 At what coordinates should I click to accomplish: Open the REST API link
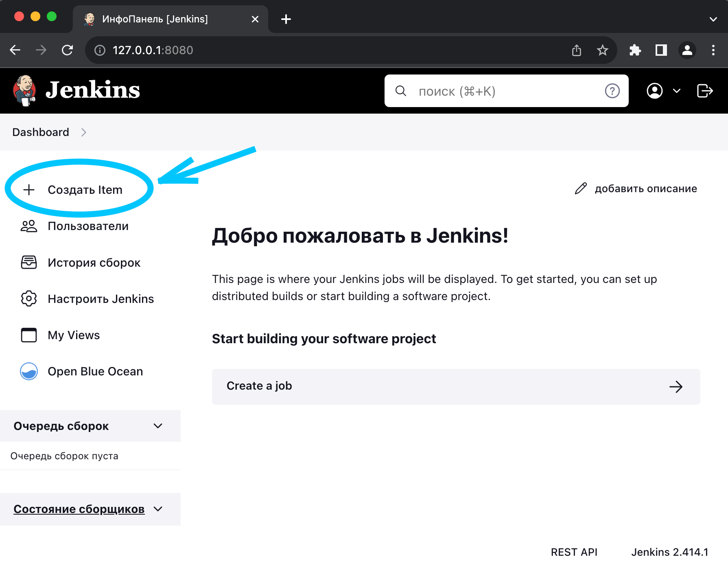pyautogui.click(x=574, y=552)
